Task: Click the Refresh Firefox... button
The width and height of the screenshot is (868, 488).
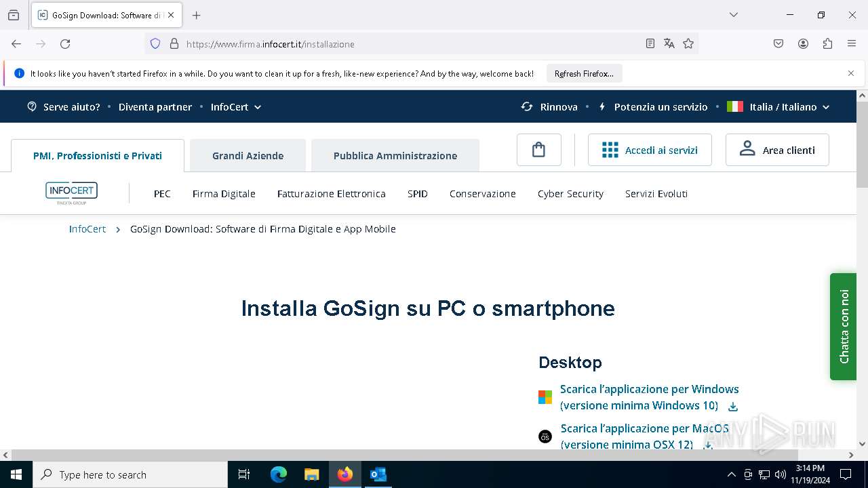Action: point(584,73)
